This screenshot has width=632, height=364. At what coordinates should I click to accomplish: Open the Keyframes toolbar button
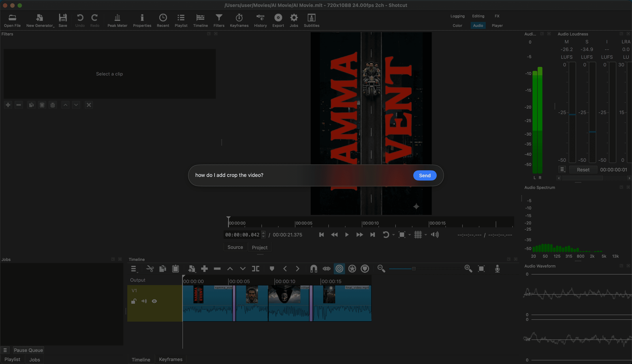(x=239, y=20)
